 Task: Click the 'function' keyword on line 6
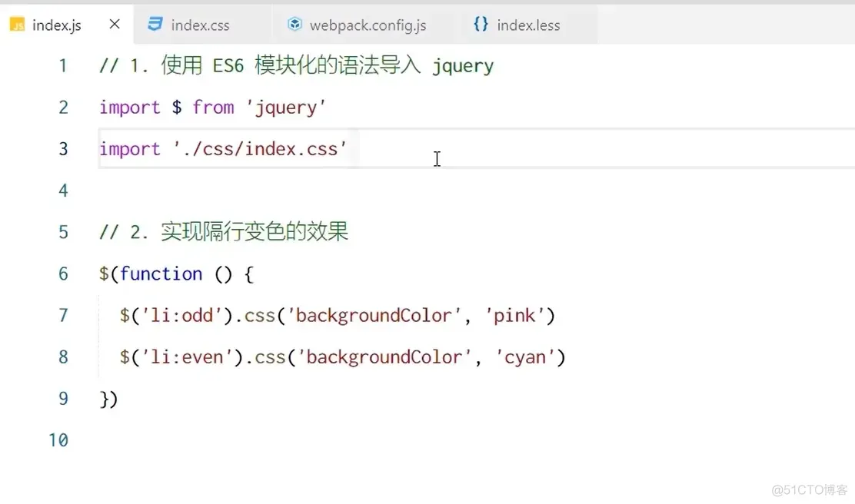click(x=161, y=274)
